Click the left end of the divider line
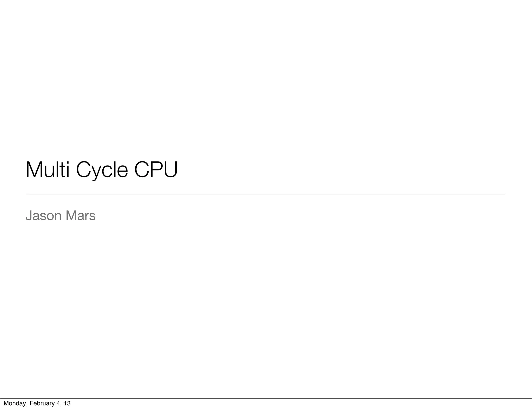 pyautogui.click(x=28, y=194)
